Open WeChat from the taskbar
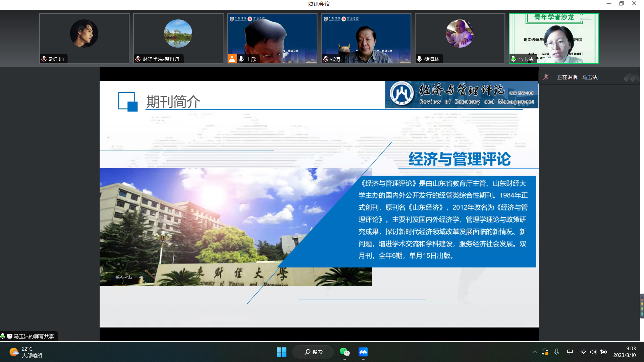Viewport: 644px width, 362px height. 345,352
